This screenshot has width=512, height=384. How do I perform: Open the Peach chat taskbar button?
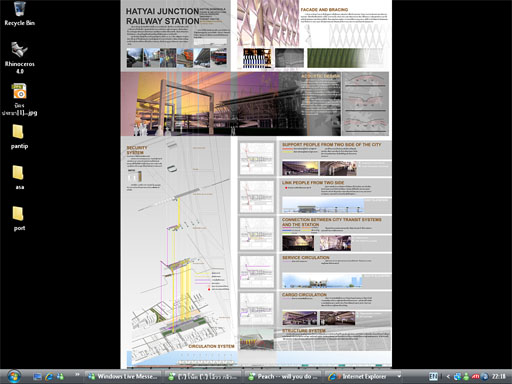(283, 377)
